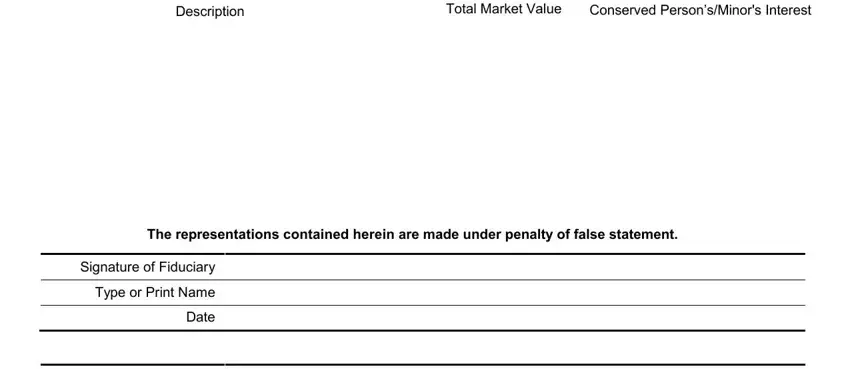Click the blank area under Total Market Value
The width and height of the screenshot is (850, 369).
(504, 116)
